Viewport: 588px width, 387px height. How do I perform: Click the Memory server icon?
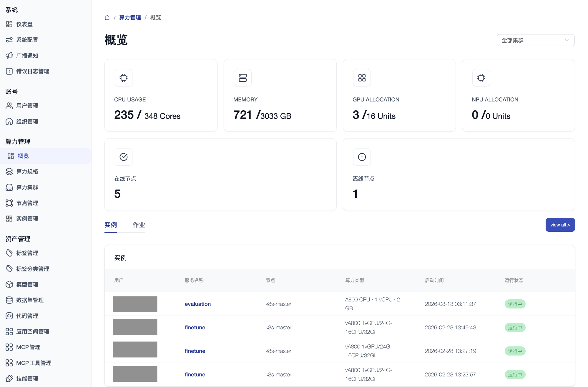[243, 78]
